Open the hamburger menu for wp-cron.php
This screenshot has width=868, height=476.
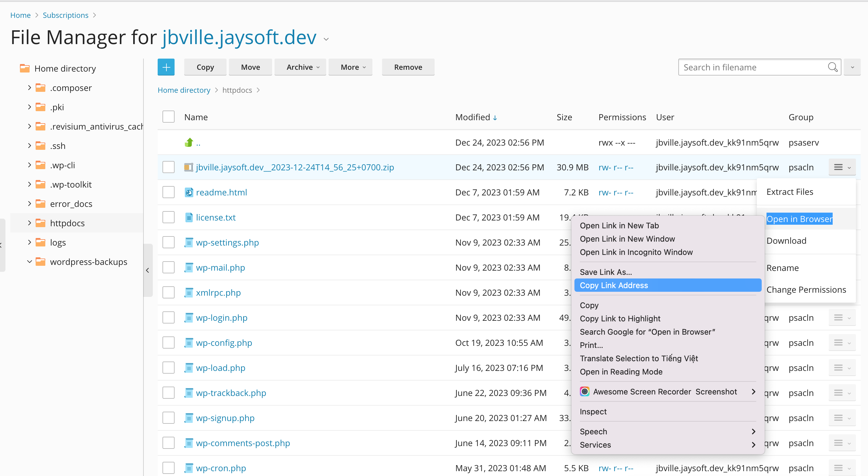[x=841, y=468]
